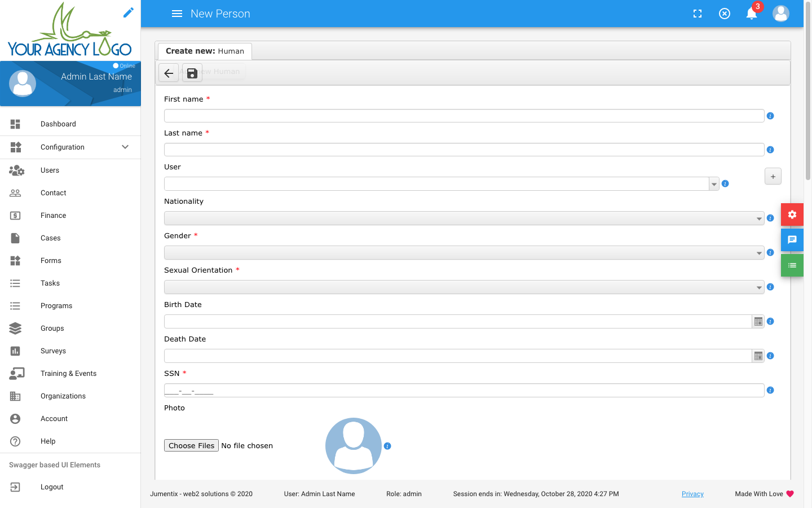Screen dimensions: 812x508
Task: Open the Sexual Orientation dropdown
Action: (x=464, y=287)
